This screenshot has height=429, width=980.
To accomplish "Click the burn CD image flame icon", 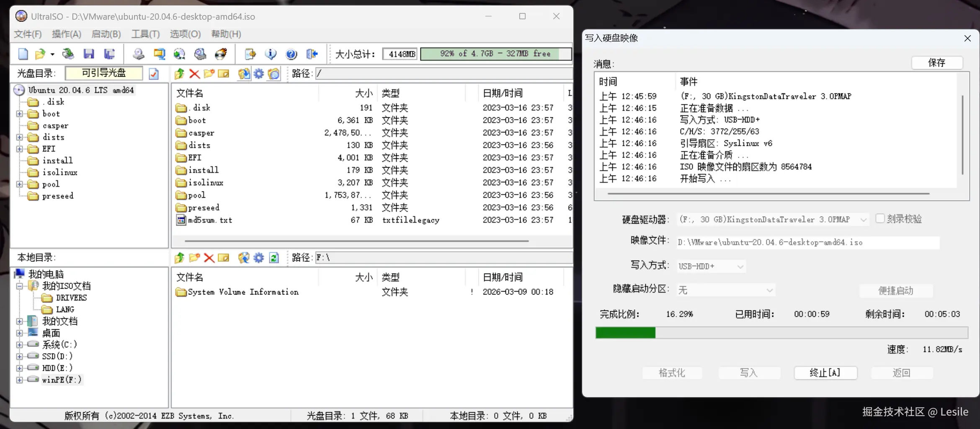I will coord(221,54).
